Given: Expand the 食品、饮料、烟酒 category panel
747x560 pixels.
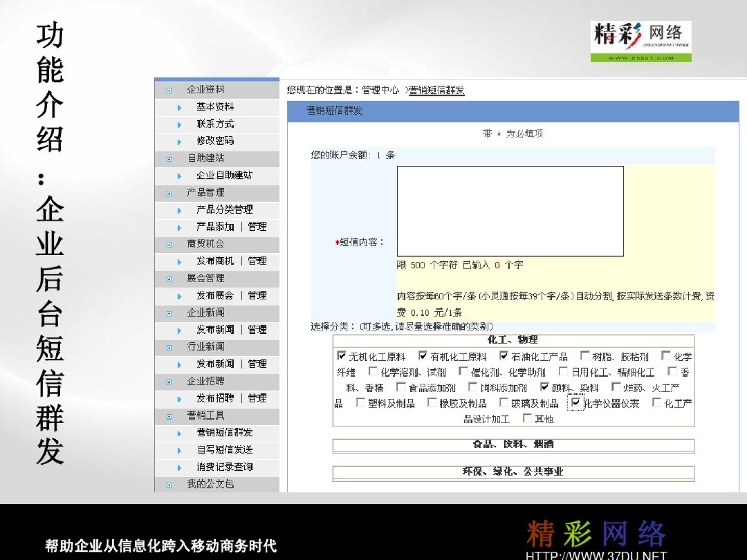Looking at the screenshot, I should coord(513,444).
